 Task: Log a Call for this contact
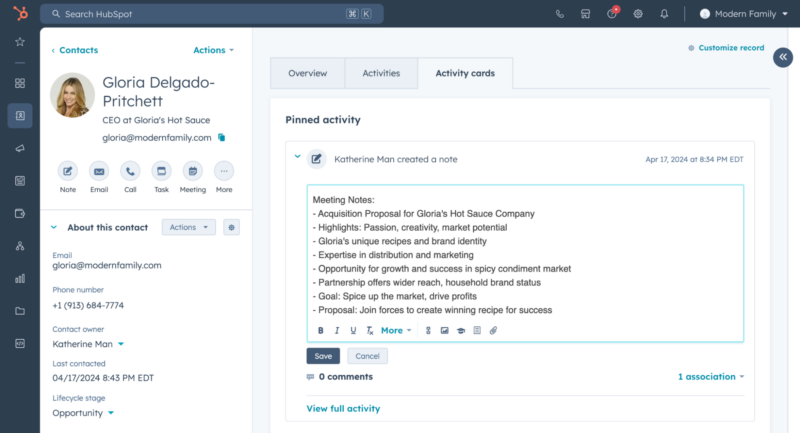coord(130,171)
